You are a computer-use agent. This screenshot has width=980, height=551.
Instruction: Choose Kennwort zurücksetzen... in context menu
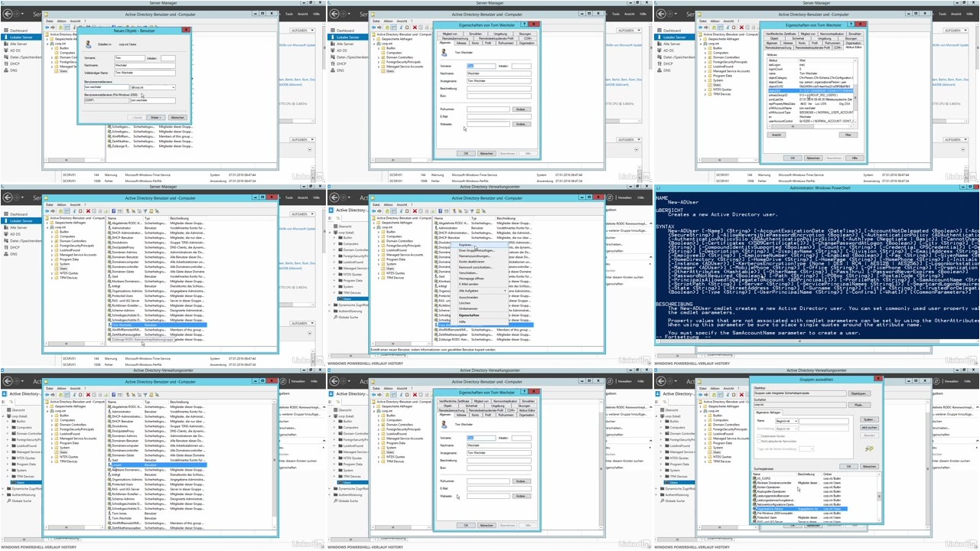coord(479,267)
